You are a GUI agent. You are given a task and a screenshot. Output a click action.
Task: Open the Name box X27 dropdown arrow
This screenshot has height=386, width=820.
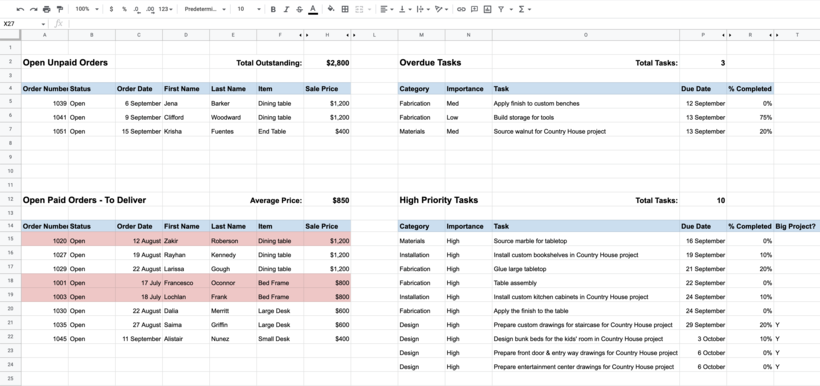click(x=43, y=24)
